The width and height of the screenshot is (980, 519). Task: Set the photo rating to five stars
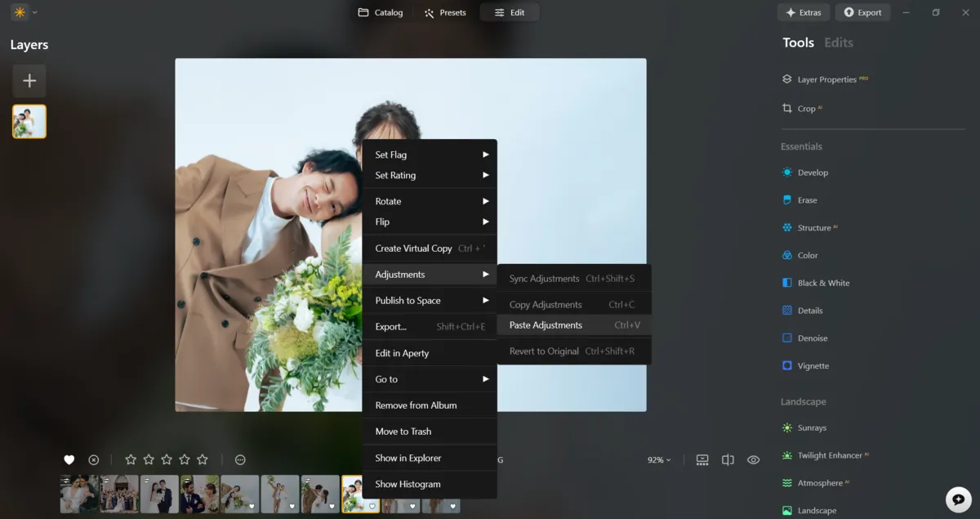[x=202, y=459]
